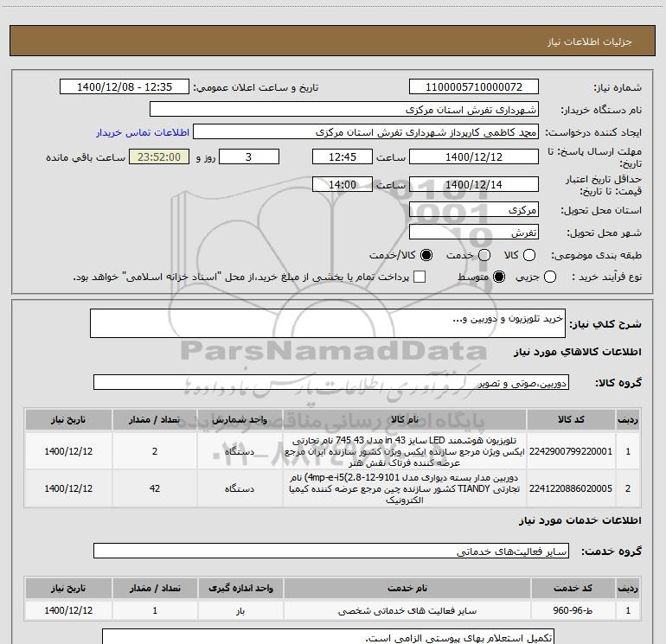Select the خدمت radio button
666x644 pixels.
tap(484, 255)
